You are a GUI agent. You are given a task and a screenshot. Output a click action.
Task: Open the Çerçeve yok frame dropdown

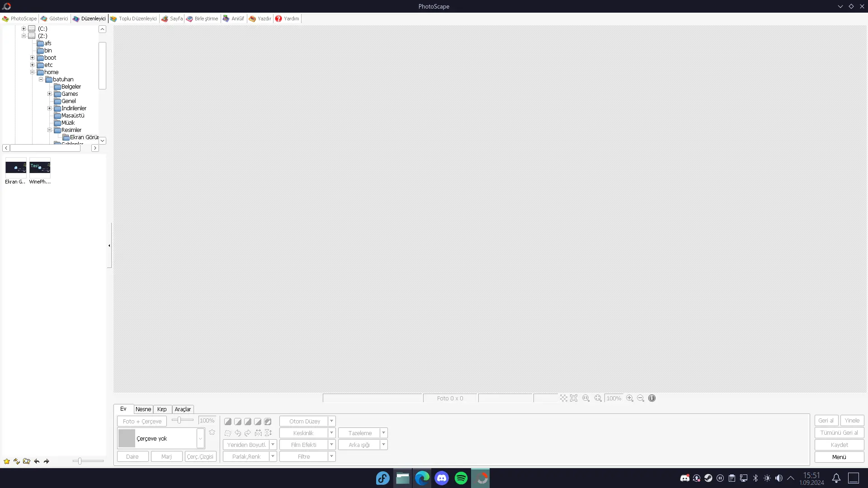click(200, 438)
